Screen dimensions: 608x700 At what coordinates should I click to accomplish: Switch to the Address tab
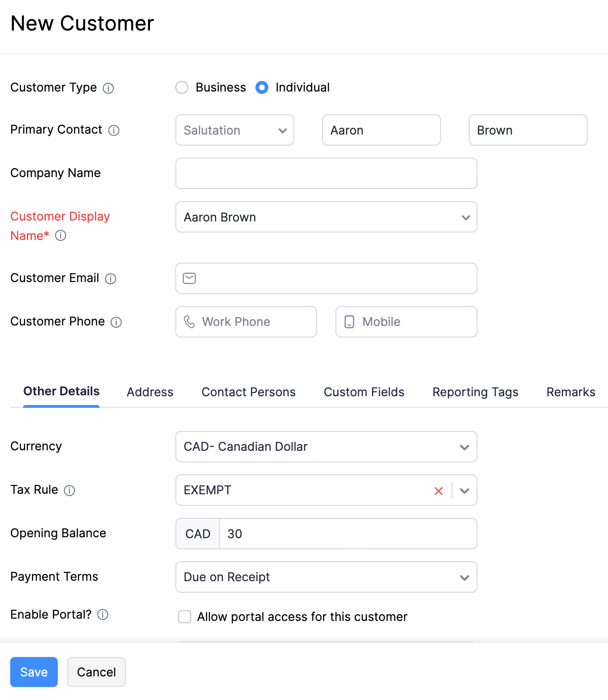[x=149, y=392]
